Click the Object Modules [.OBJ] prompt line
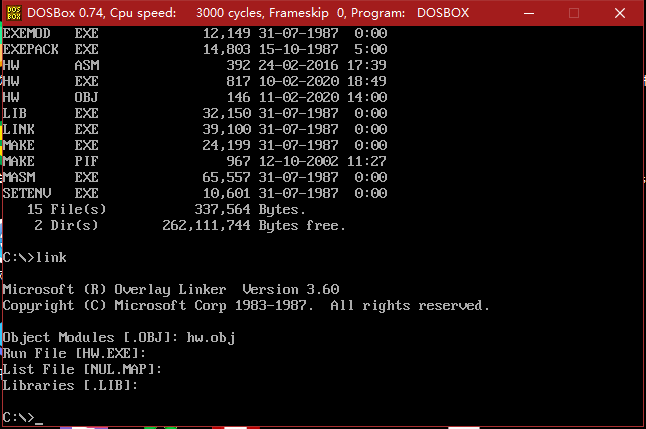Image resolution: width=646 pixels, height=429 pixels. 118,337
